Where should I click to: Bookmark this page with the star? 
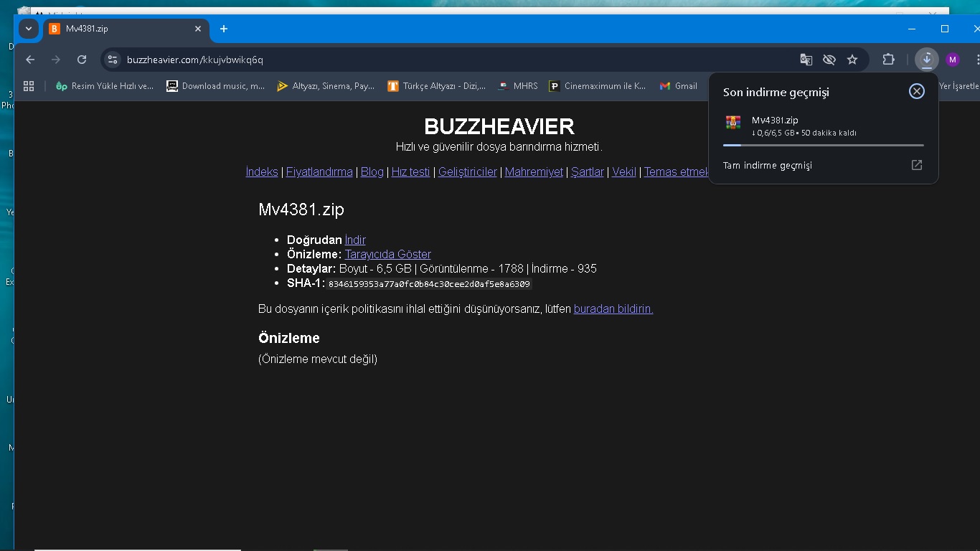pos(852,60)
